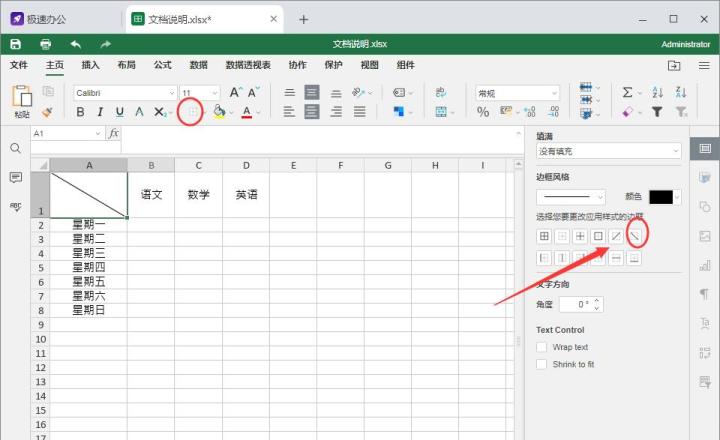Open the cell settings panel icon
The width and height of the screenshot is (720, 440).
pyautogui.click(x=705, y=148)
